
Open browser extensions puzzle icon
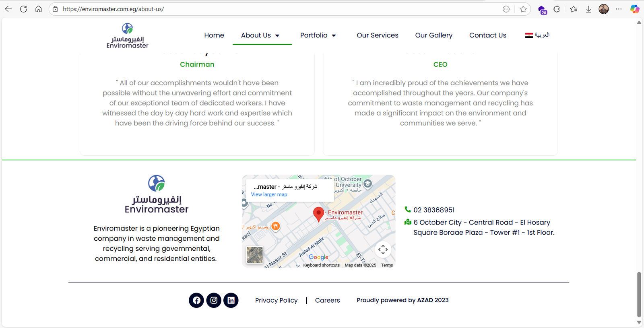coord(557,9)
